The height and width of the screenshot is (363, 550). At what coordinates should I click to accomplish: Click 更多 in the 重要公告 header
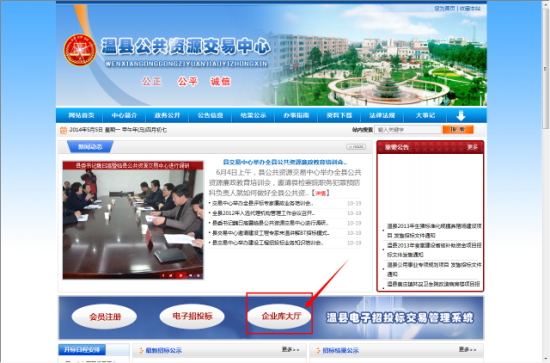click(472, 147)
